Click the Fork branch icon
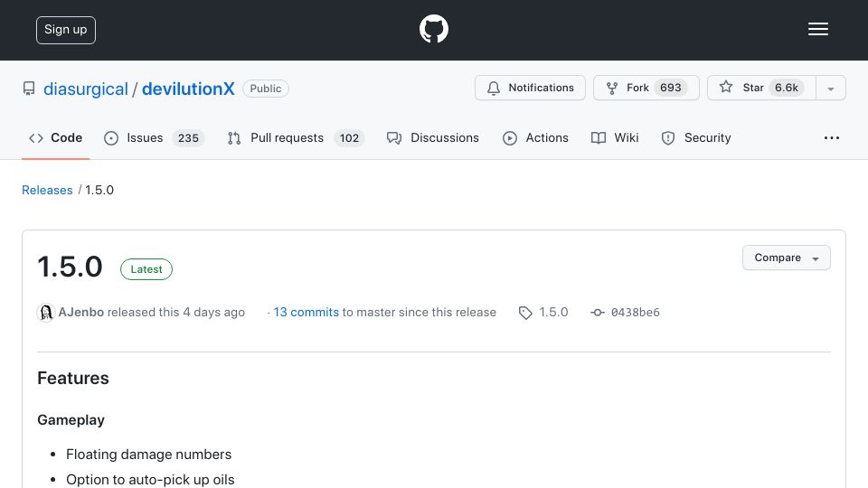 pyautogui.click(x=612, y=89)
